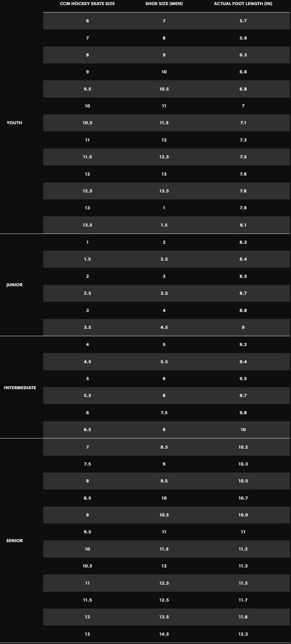Image resolution: width=291 pixels, height=644 pixels.
Task: Select the 10.2 foot length cell
Action: [x=243, y=447]
